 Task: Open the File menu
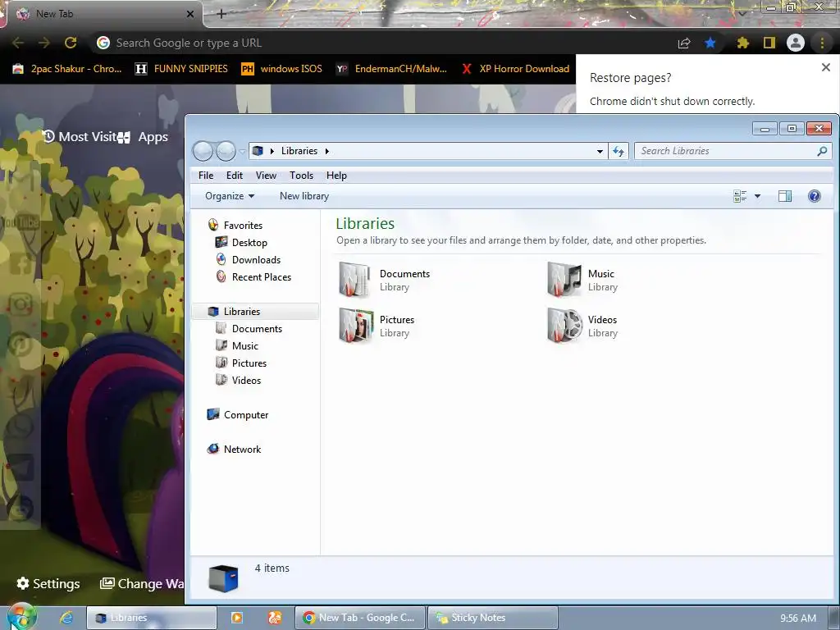[206, 176]
